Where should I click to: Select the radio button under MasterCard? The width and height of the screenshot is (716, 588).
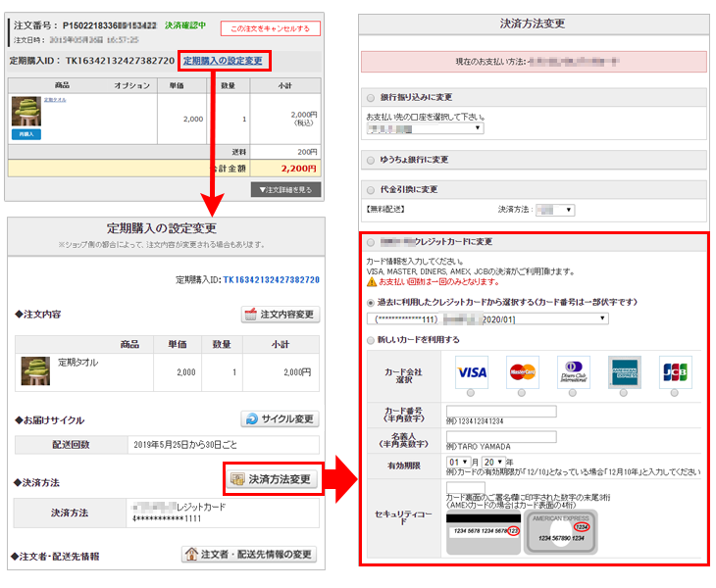click(522, 393)
